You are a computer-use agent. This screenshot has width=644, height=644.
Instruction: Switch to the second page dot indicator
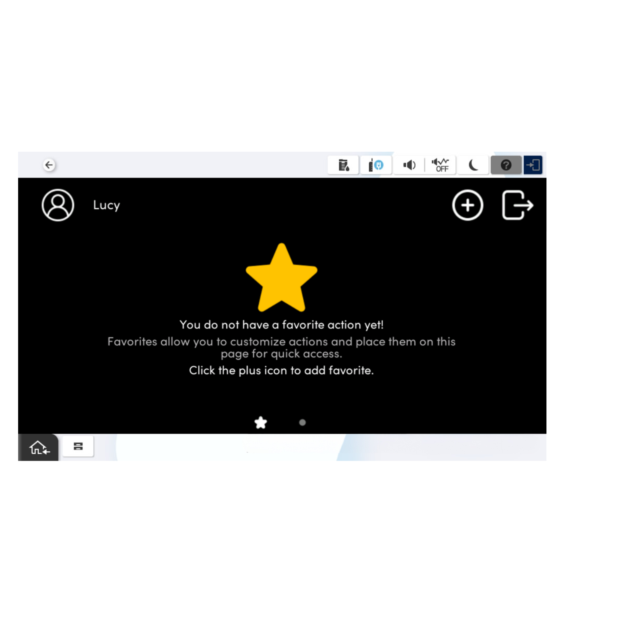click(x=302, y=423)
